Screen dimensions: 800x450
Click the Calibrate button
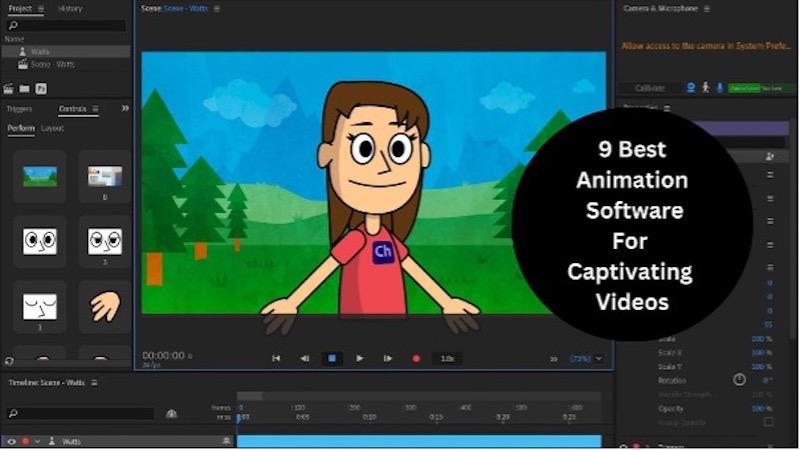650,88
